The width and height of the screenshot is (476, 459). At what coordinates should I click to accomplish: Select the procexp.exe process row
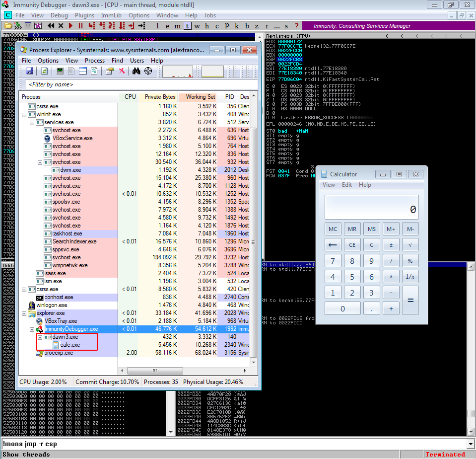click(134, 353)
